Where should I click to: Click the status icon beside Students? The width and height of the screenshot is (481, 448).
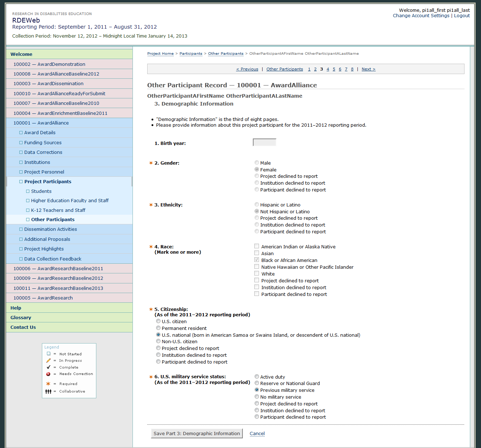(x=28, y=191)
